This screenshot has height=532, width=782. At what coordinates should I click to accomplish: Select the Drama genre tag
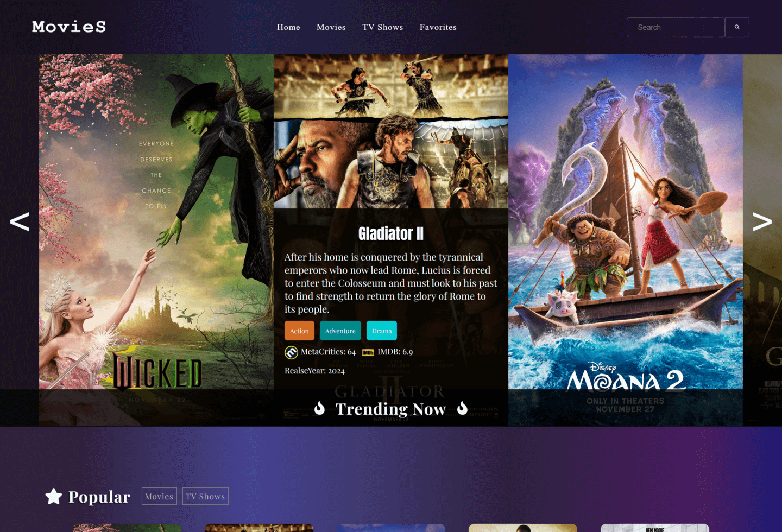(x=382, y=331)
